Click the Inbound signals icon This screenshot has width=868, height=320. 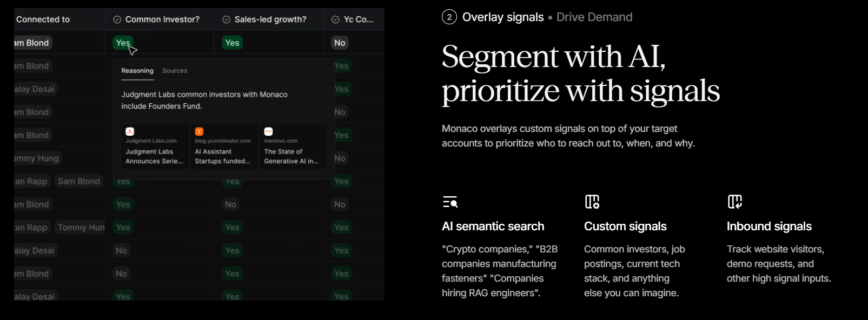click(x=735, y=202)
